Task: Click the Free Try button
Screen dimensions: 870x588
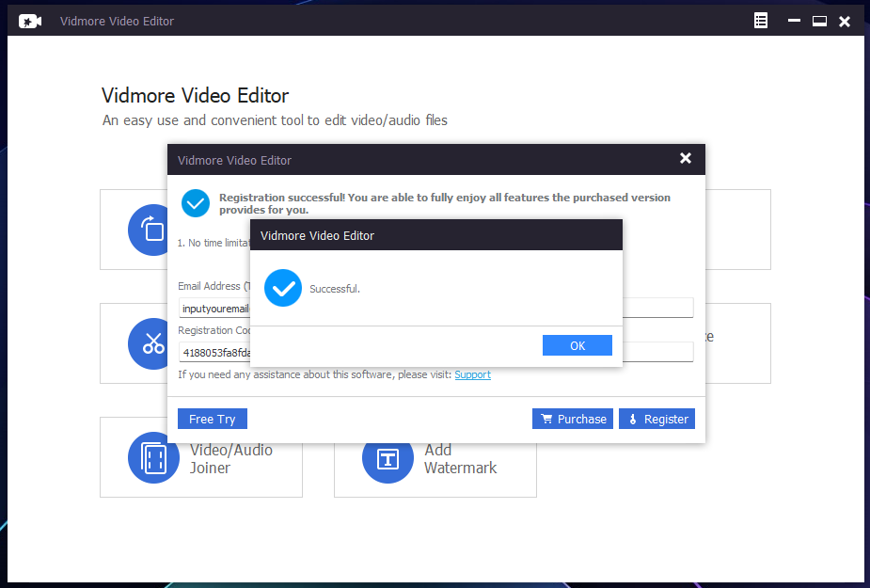Action: [213, 419]
